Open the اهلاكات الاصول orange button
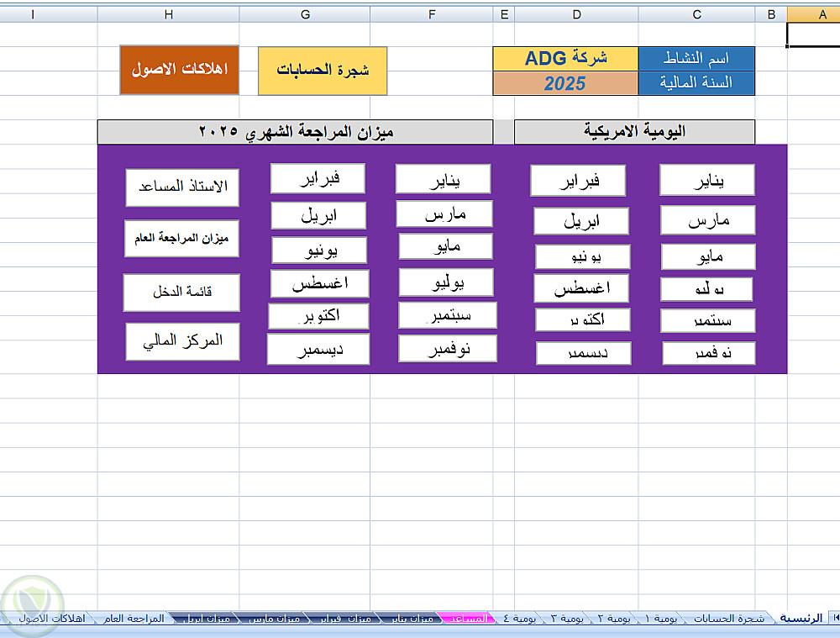This screenshot has height=638, width=840. tap(180, 71)
